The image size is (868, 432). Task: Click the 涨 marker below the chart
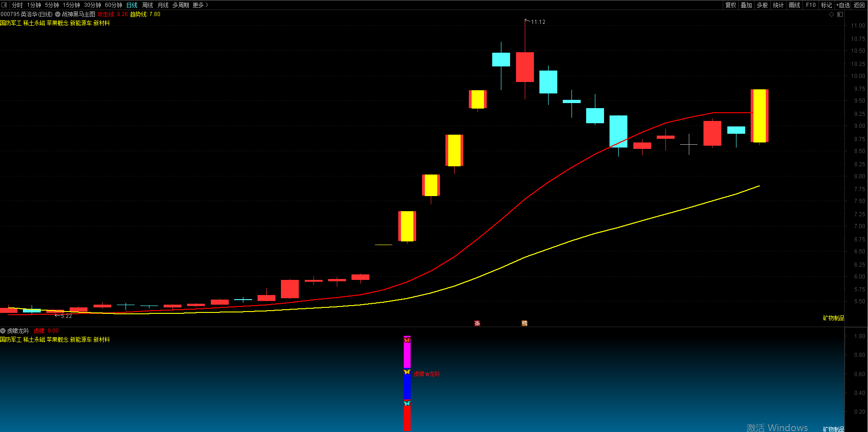[477, 323]
